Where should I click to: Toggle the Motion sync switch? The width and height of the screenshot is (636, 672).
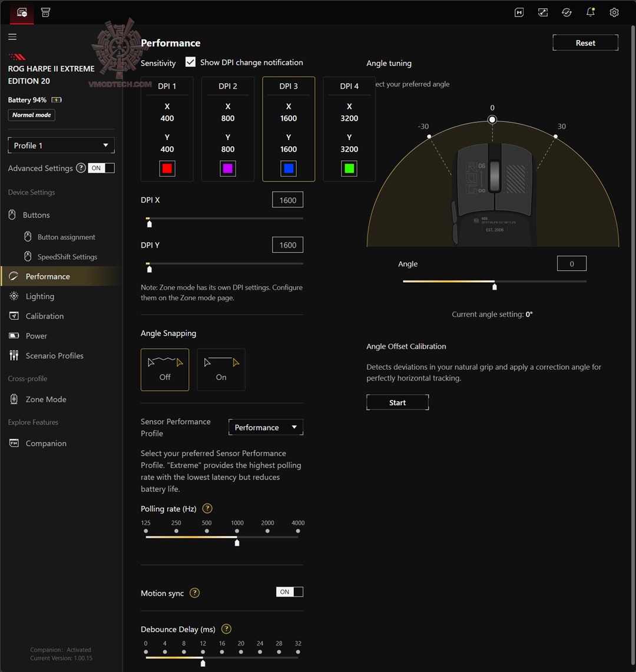coord(289,592)
